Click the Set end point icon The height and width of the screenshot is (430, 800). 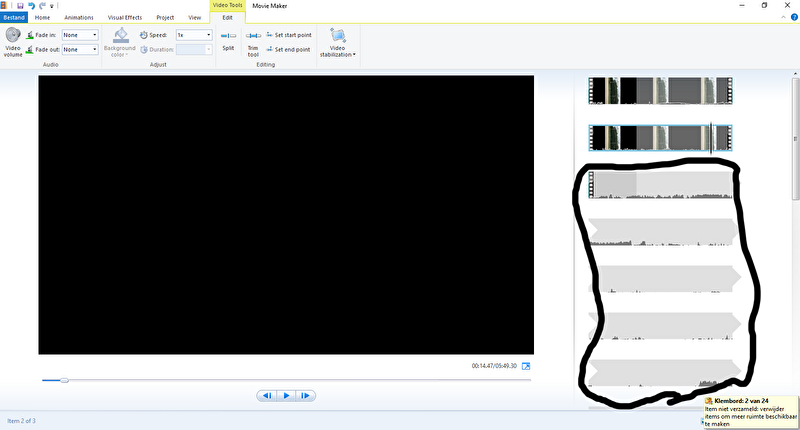click(x=268, y=49)
